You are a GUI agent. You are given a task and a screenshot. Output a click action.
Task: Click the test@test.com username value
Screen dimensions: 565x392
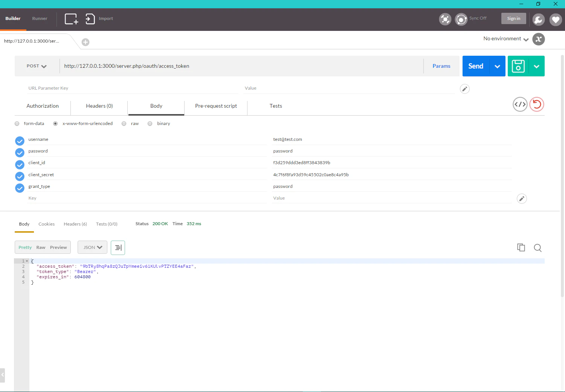(287, 139)
